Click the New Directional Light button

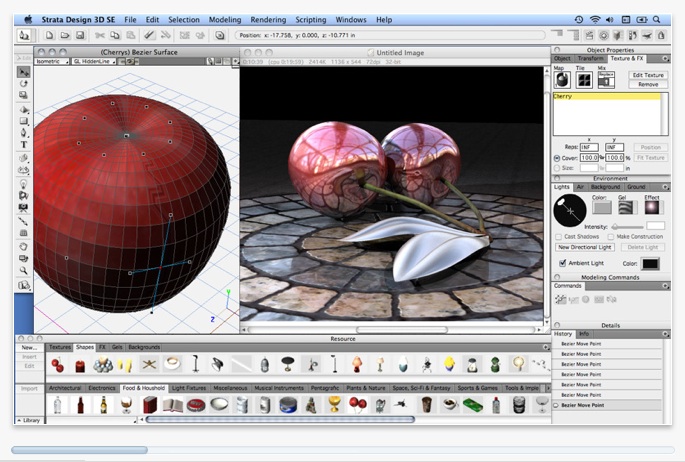[x=585, y=246]
